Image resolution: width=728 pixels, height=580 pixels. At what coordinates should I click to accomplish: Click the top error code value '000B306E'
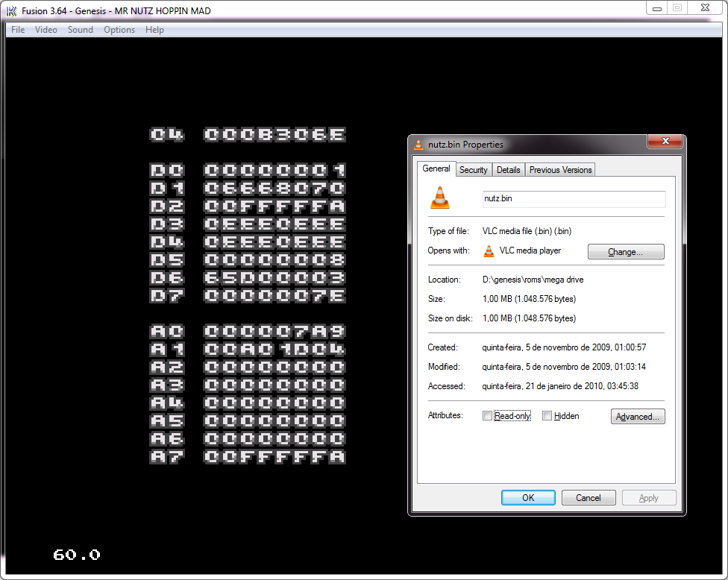[274, 134]
